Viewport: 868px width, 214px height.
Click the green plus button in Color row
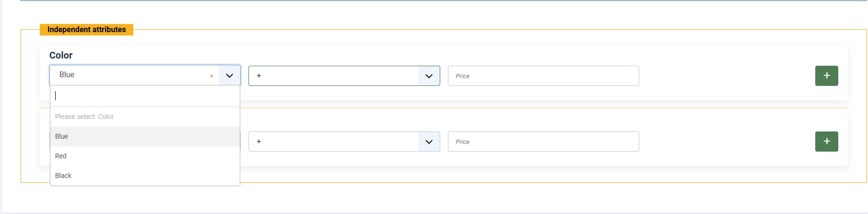pos(826,76)
